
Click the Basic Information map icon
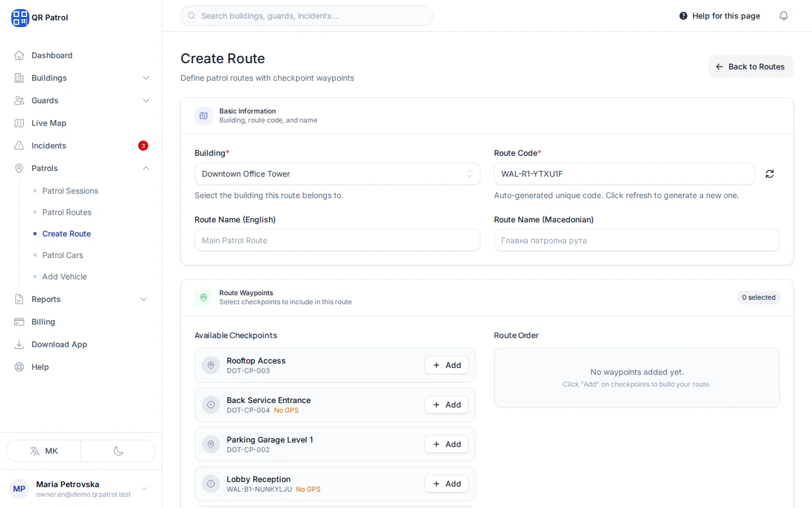[x=204, y=116]
